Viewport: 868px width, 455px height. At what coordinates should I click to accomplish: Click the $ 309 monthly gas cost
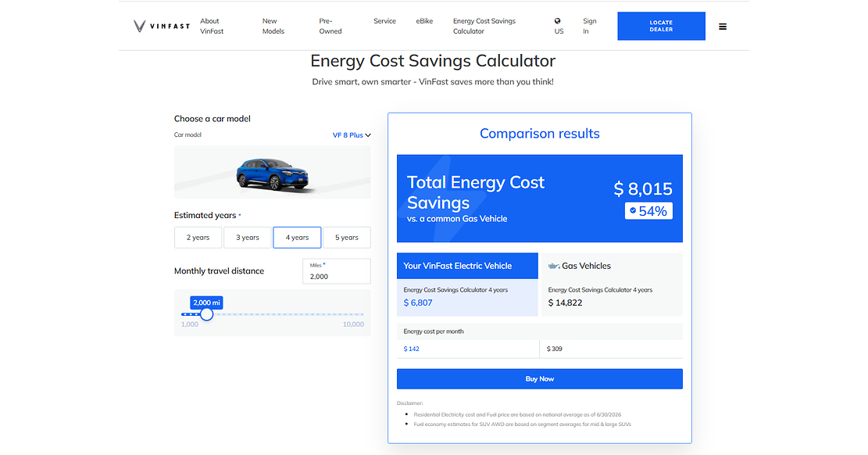point(554,349)
